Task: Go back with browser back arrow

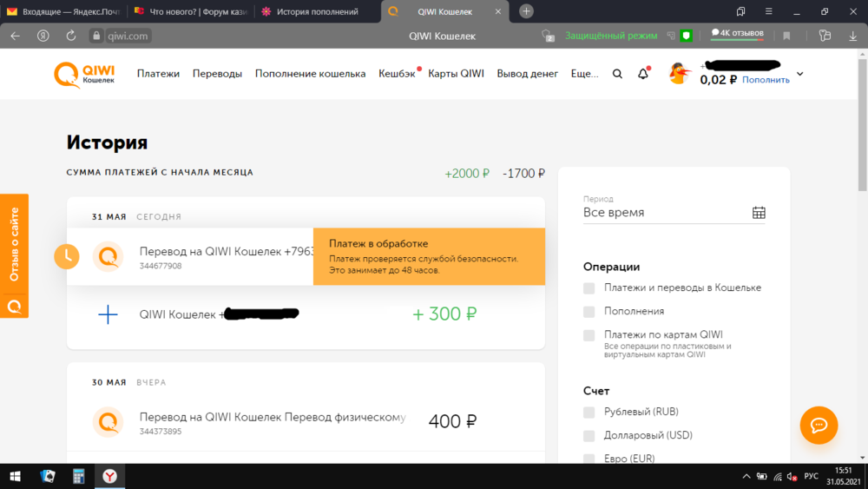Action: coord(15,36)
